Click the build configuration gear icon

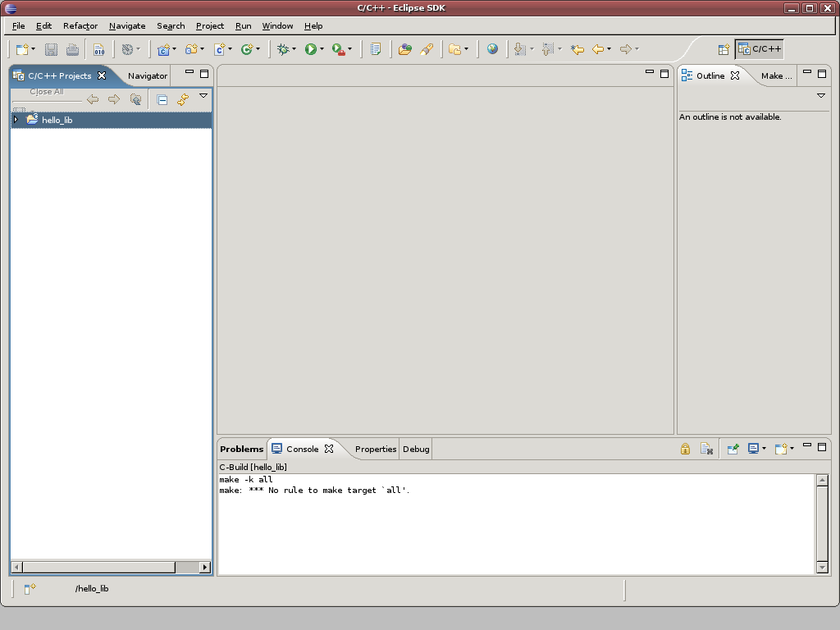127,49
